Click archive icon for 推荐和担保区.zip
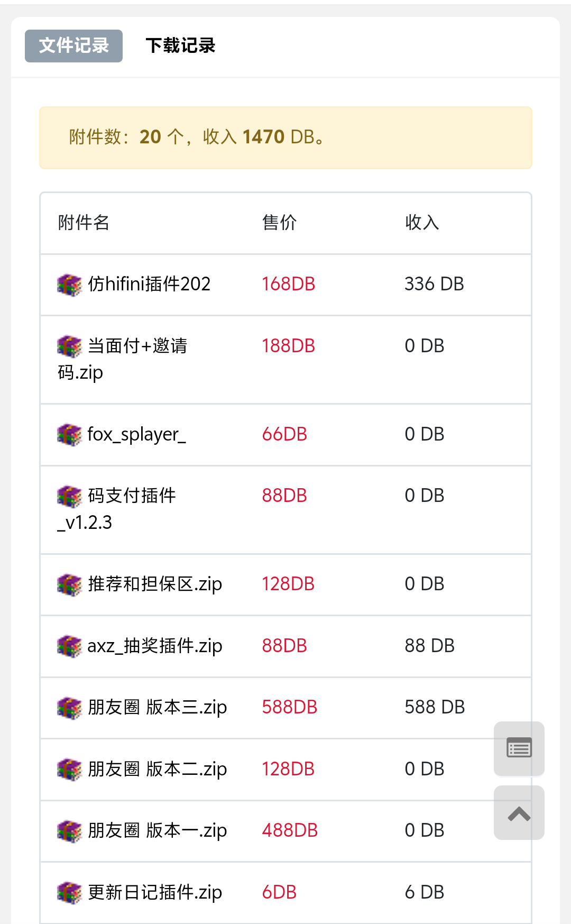The width and height of the screenshot is (571, 924). [69, 584]
